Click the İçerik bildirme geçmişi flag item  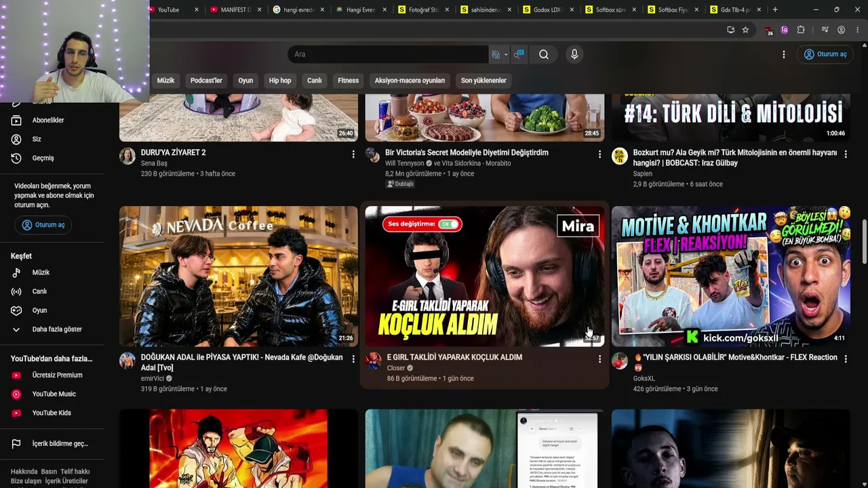click(x=52, y=444)
